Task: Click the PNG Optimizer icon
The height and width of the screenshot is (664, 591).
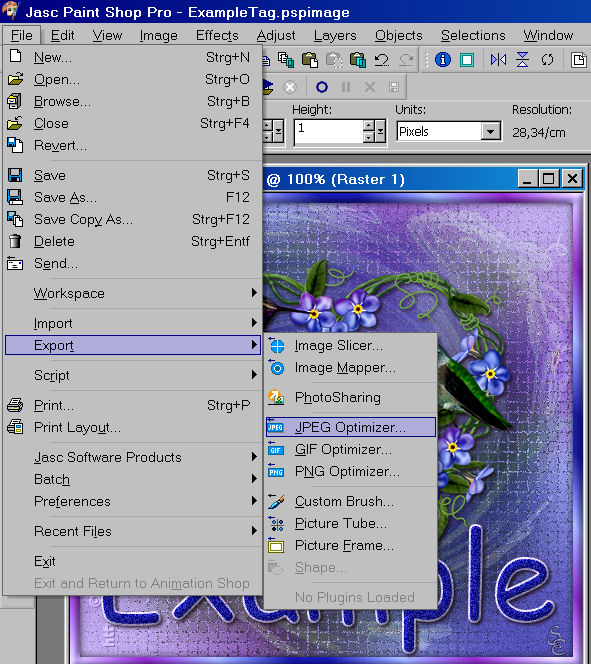Action: (276, 471)
